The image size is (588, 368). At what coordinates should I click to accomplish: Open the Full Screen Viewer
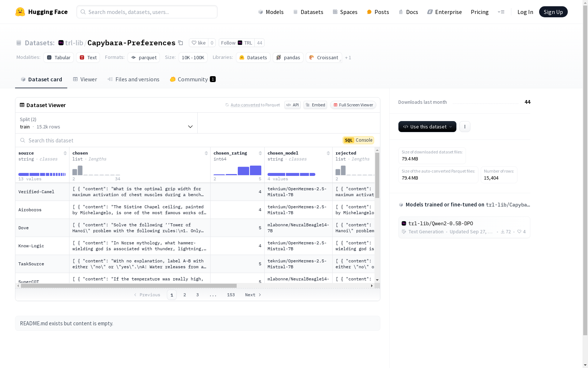click(353, 105)
